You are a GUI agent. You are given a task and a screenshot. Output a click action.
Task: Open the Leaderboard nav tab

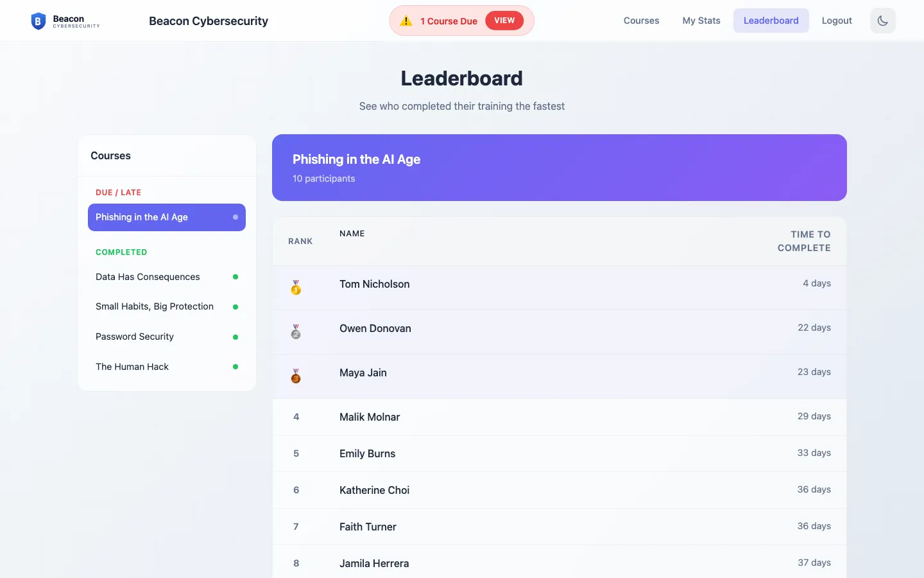tap(771, 21)
